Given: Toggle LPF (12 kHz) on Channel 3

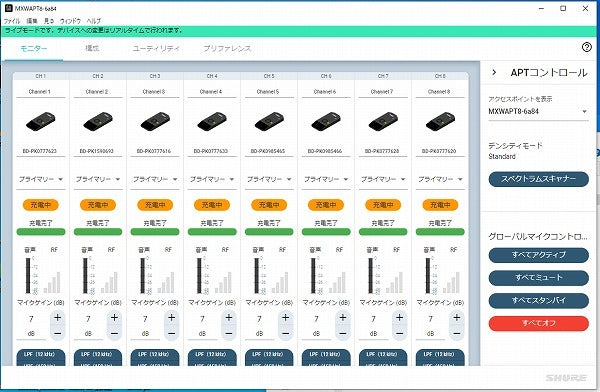Looking at the screenshot, I should click(155, 354).
